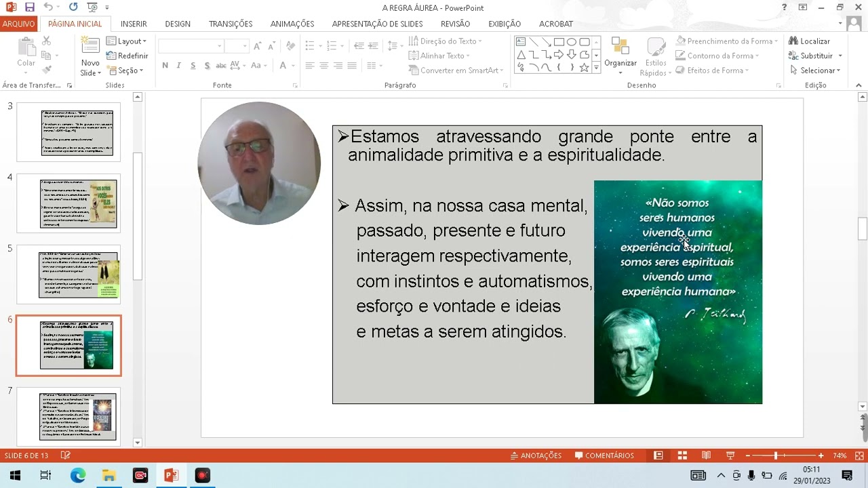The image size is (868, 488).
Task: Click the zoom out minus button
Action: [x=748, y=455]
